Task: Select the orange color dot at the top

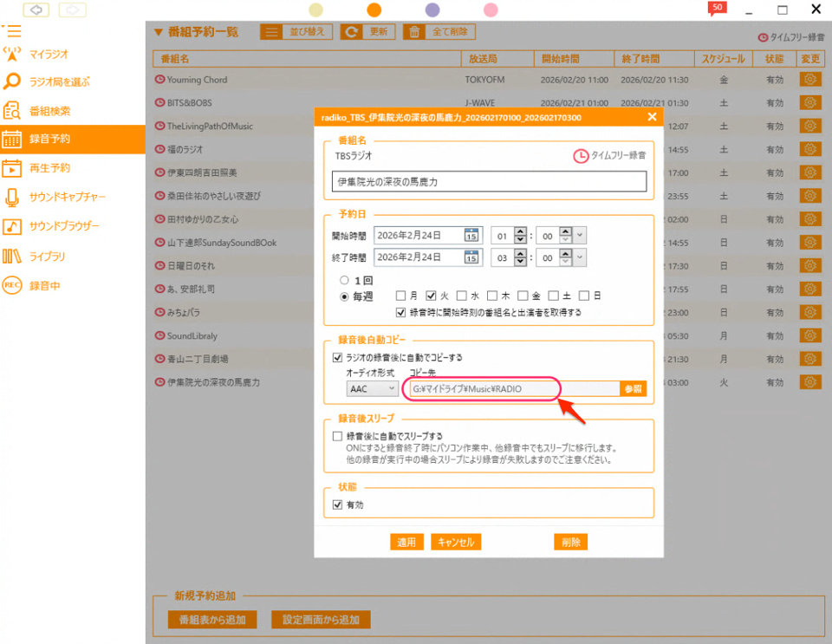Action: click(374, 10)
